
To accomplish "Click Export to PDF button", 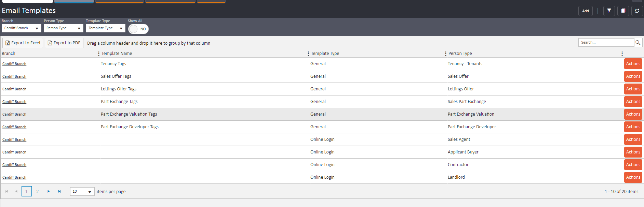I will point(64,43).
